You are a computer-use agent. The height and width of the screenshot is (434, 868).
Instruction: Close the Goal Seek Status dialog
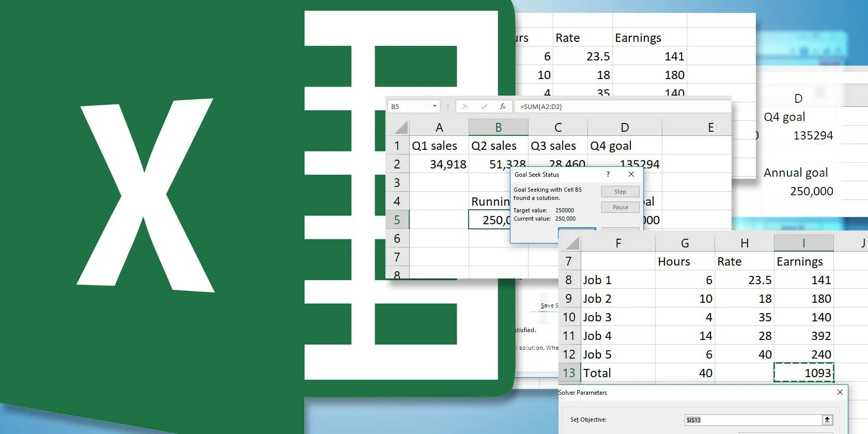(x=631, y=175)
